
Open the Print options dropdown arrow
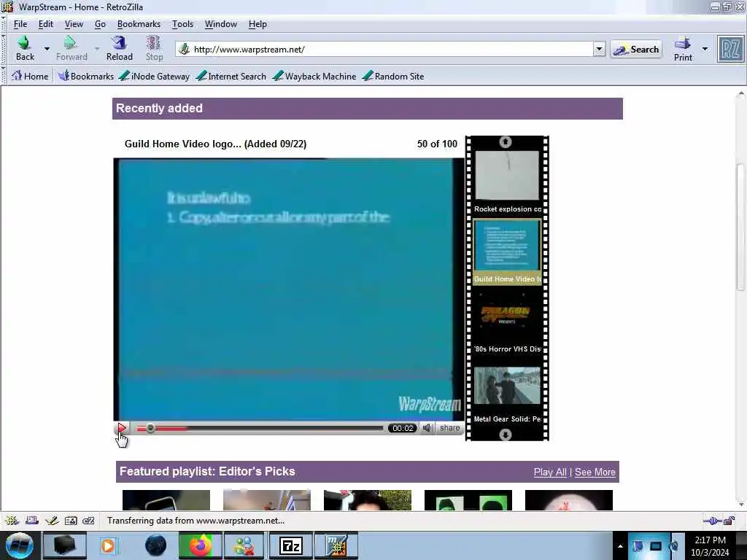pyautogui.click(x=705, y=49)
